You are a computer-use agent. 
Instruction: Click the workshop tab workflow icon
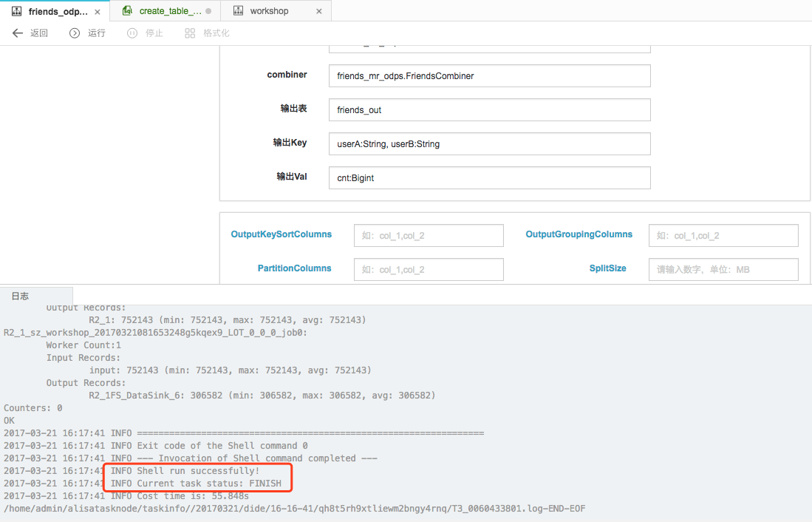[238, 11]
